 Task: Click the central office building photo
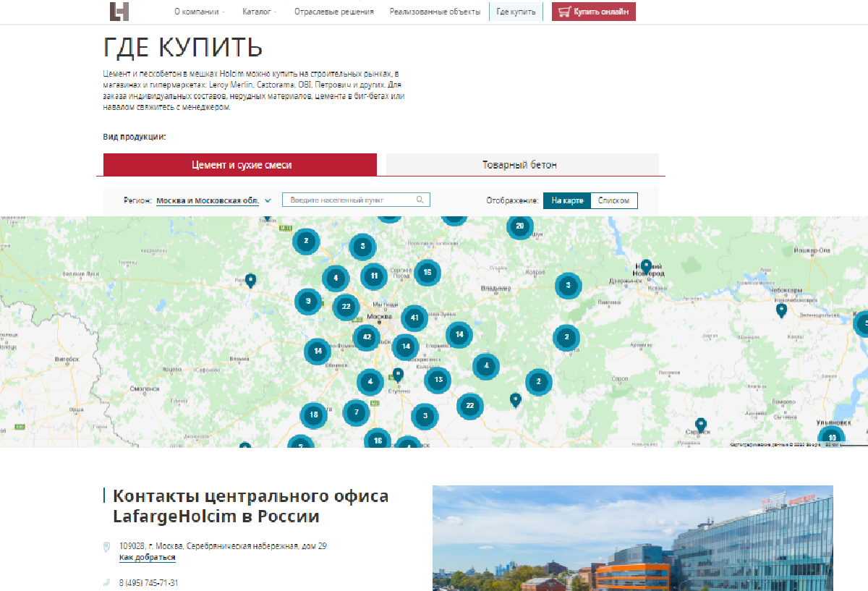(633, 538)
